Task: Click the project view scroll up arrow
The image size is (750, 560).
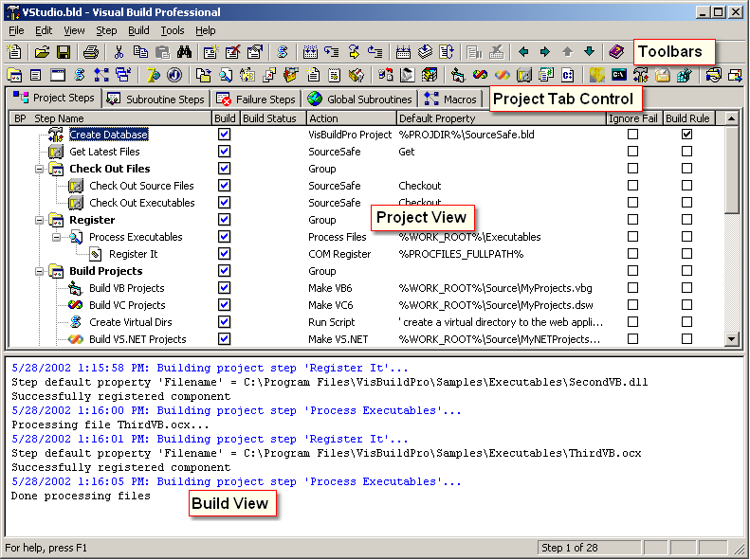Action: point(731,118)
